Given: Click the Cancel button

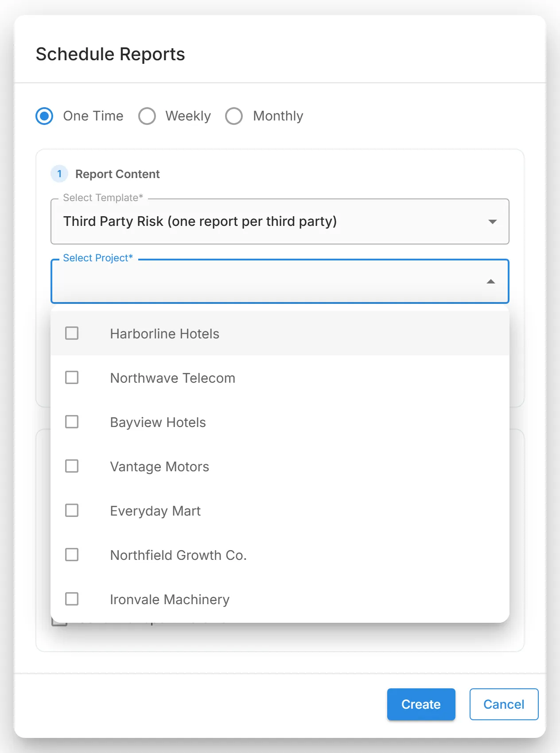Looking at the screenshot, I should (x=504, y=704).
